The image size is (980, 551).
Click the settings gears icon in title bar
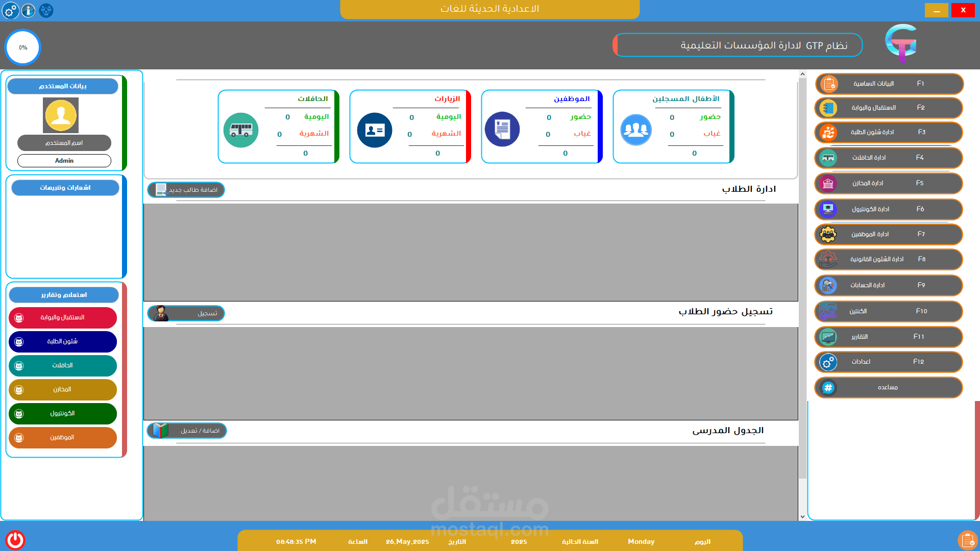coord(10,10)
